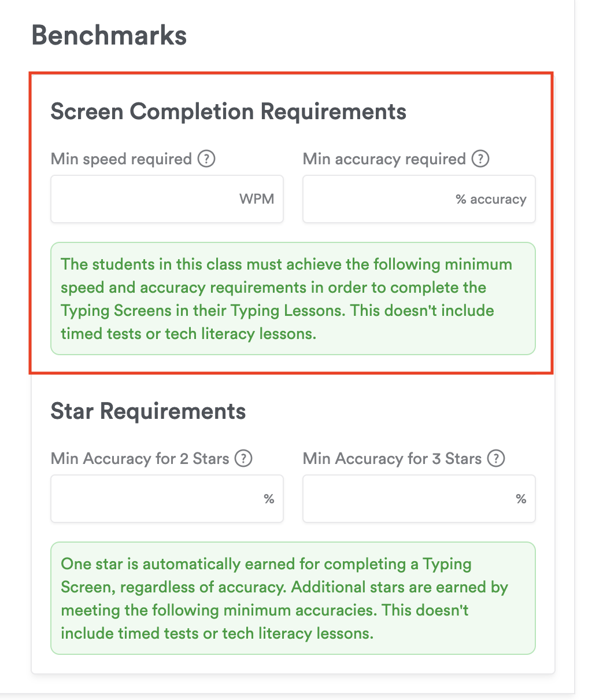
Task: Click the 'Min Accuracy for 3 Stars' label
Action: (393, 459)
